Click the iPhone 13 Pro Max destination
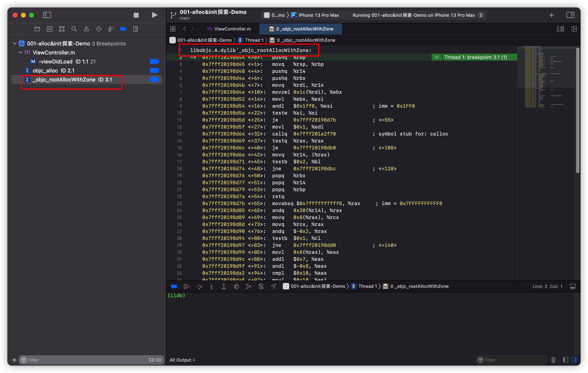 tap(318, 15)
